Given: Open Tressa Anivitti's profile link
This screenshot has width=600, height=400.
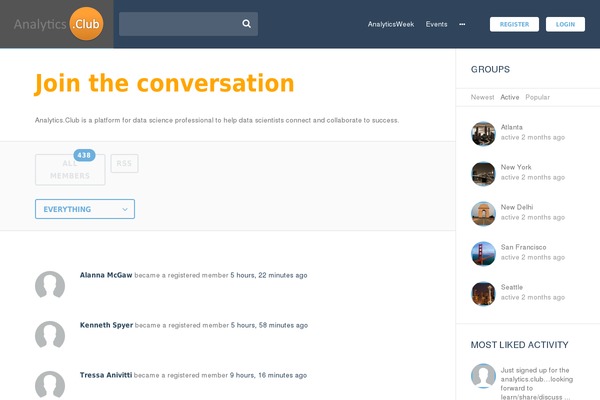Looking at the screenshot, I should (106, 375).
